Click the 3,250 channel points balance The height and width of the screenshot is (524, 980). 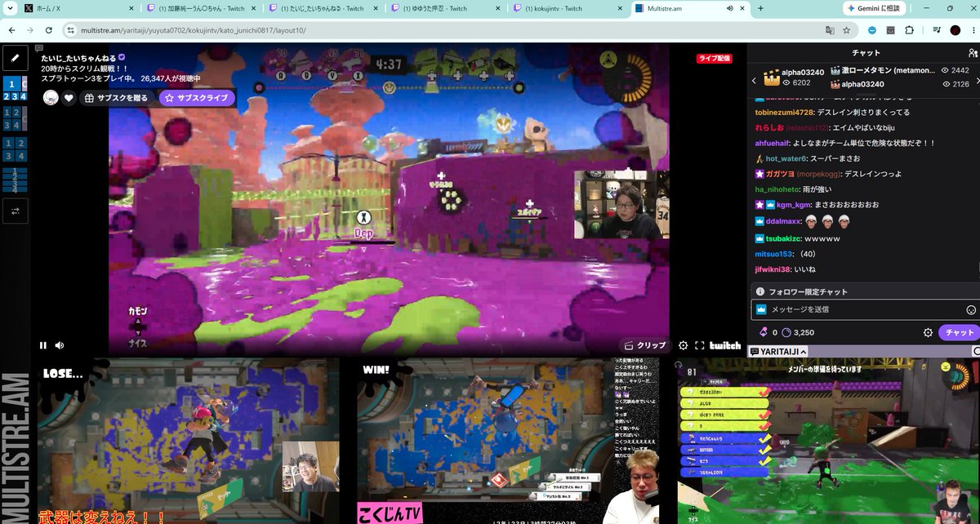click(x=797, y=332)
